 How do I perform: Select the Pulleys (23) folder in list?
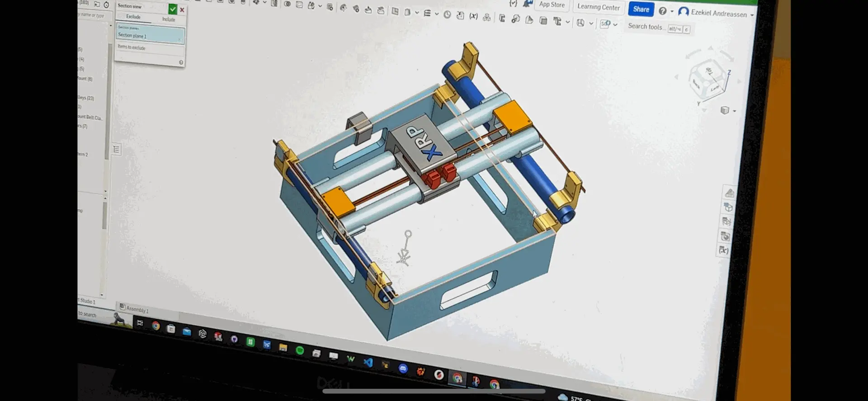[x=86, y=98]
